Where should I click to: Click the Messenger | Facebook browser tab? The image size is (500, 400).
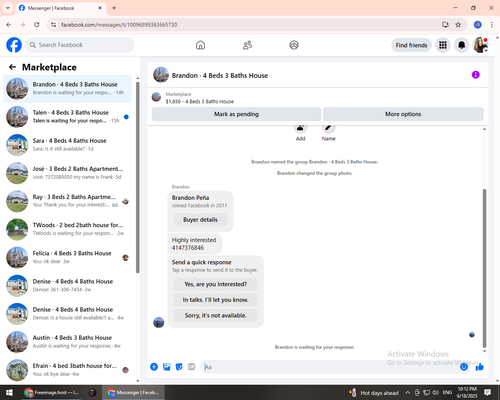coord(61,8)
